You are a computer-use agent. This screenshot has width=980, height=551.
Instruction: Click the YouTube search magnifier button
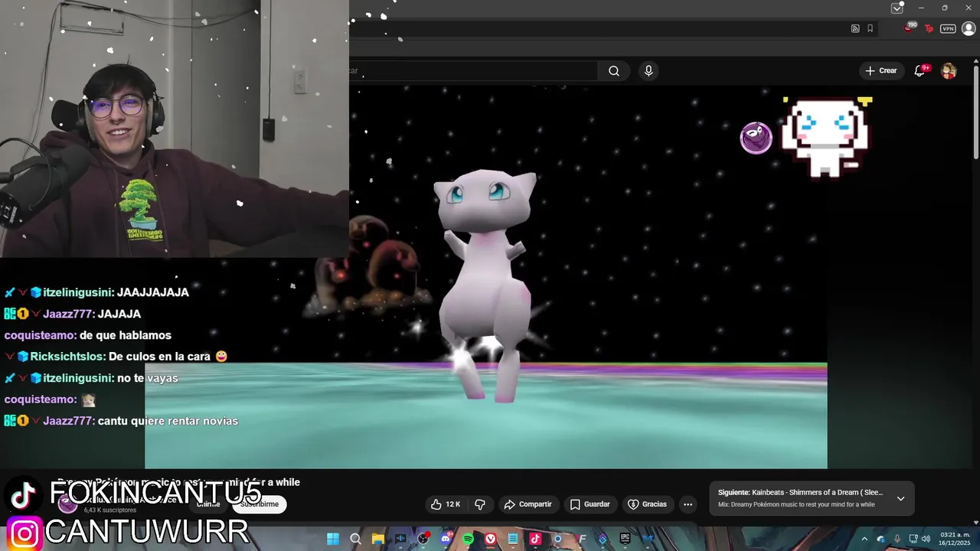pos(614,71)
